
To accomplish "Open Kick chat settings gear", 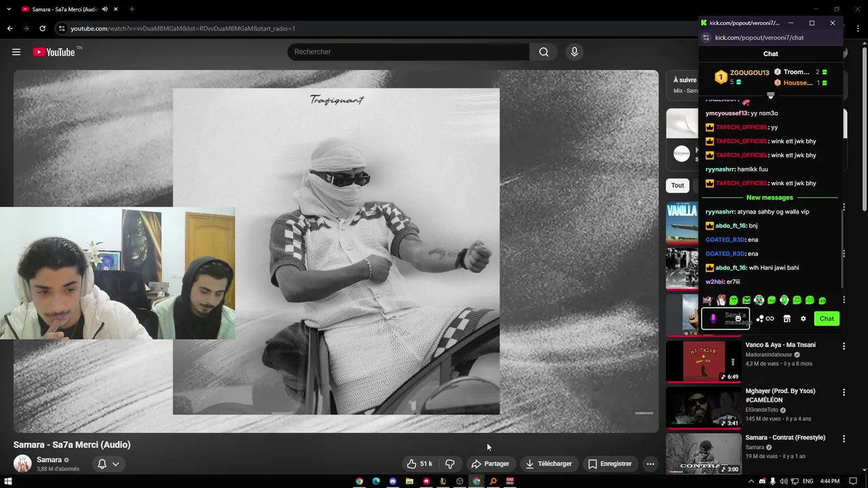I will click(803, 319).
